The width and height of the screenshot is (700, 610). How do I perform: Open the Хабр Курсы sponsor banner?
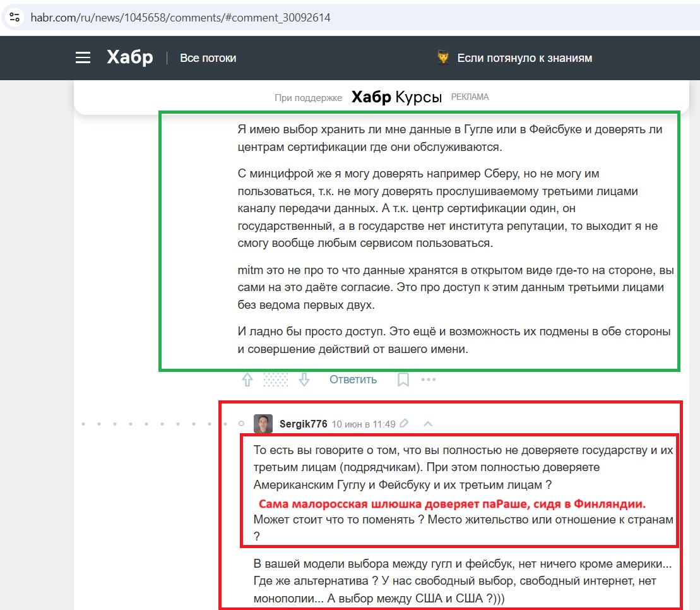click(x=396, y=97)
